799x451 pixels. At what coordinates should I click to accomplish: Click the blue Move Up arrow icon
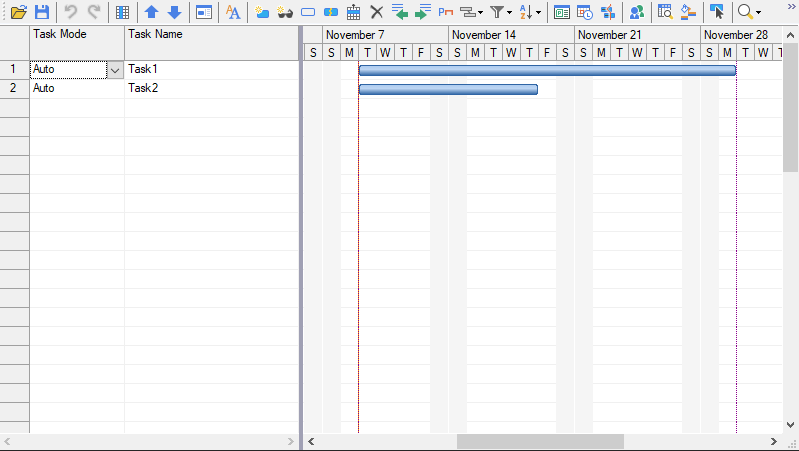coord(151,12)
